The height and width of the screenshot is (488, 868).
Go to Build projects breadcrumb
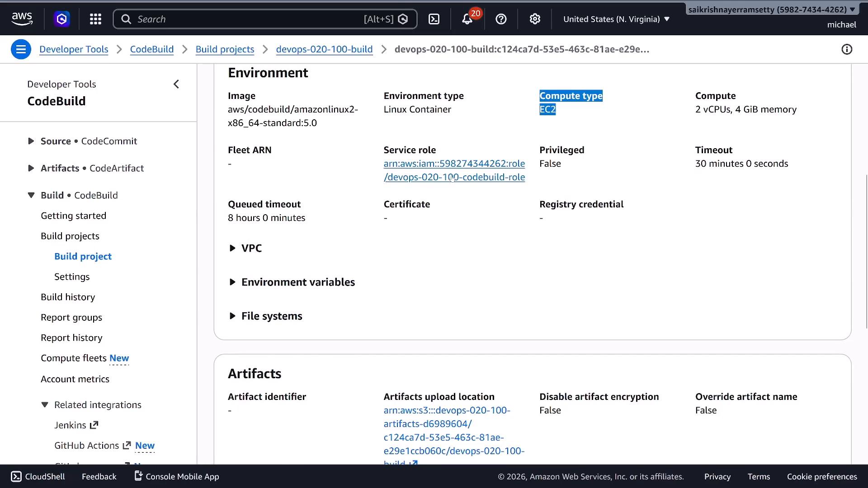225,49
